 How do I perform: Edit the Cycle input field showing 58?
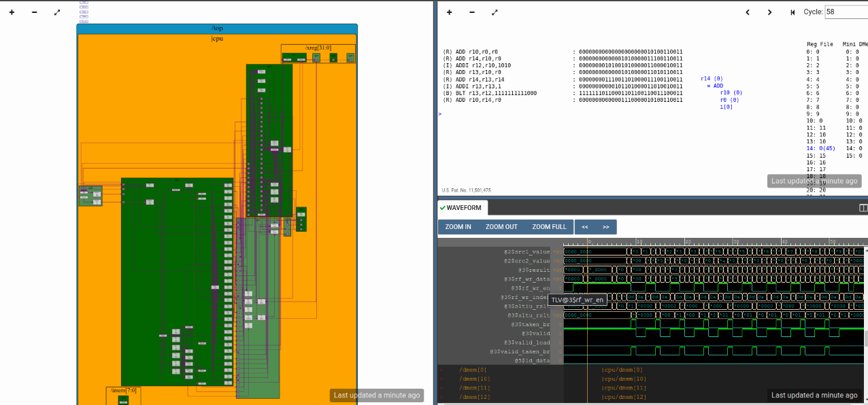click(x=847, y=12)
